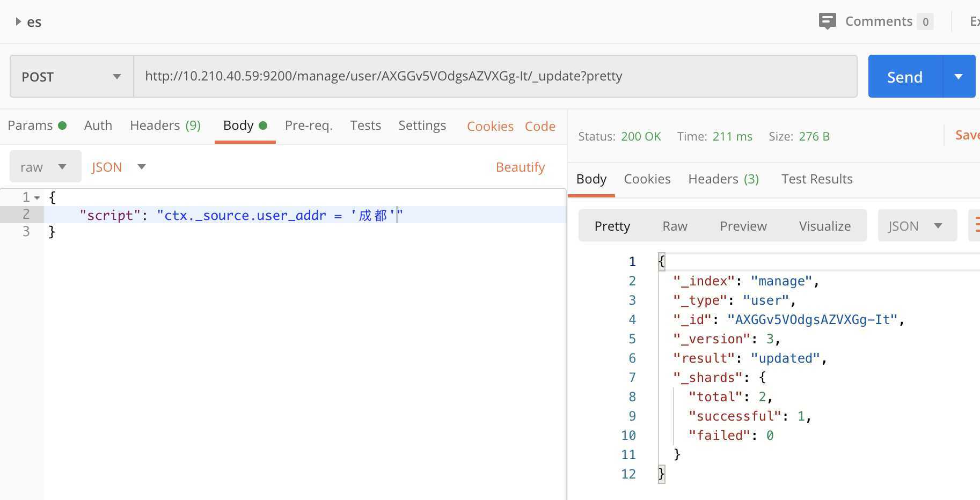The width and height of the screenshot is (980, 500).
Task: Click the "result": "updated" response line
Action: click(750, 358)
